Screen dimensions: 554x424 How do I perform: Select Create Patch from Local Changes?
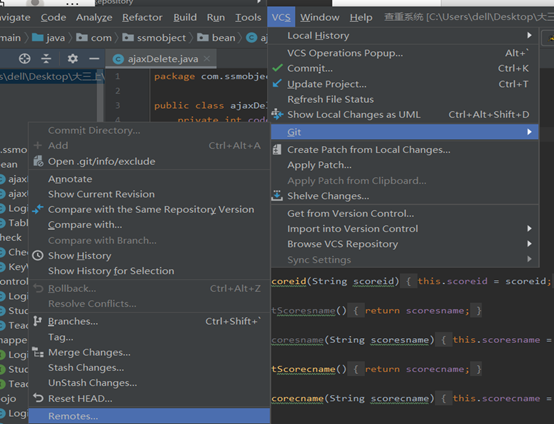(x=404, y=149)
